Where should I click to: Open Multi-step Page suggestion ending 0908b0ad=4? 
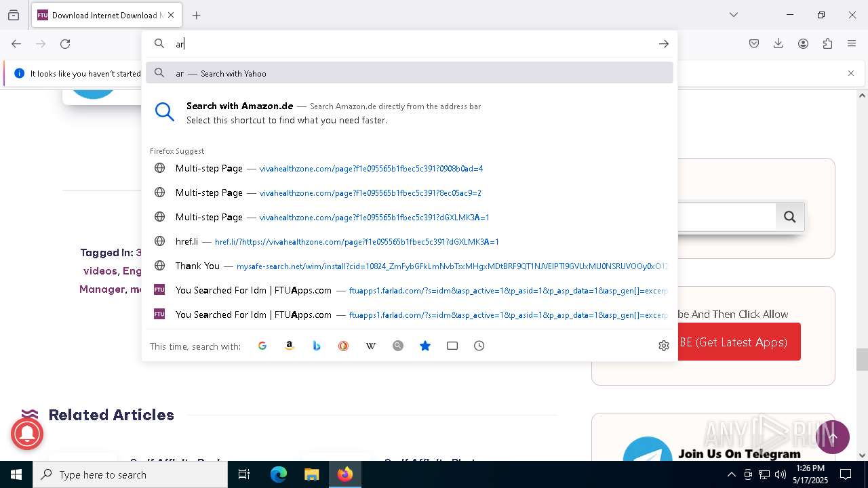[410, 168]
